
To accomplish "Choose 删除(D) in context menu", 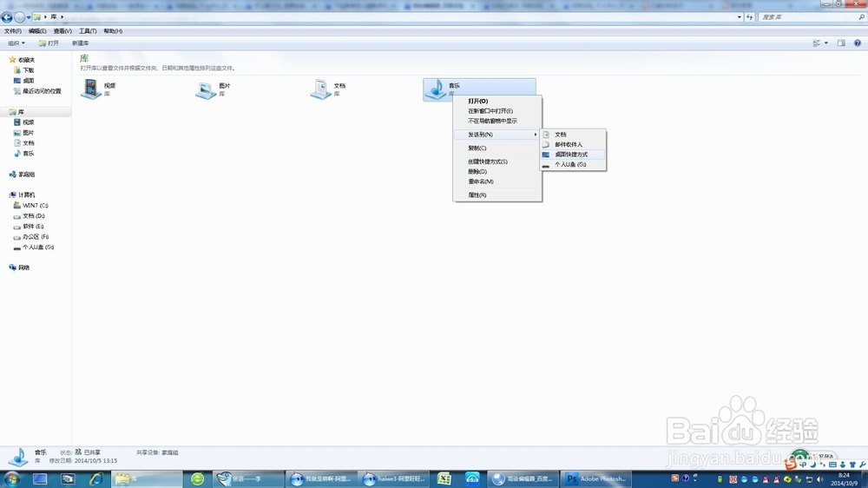I will (497, 172).
